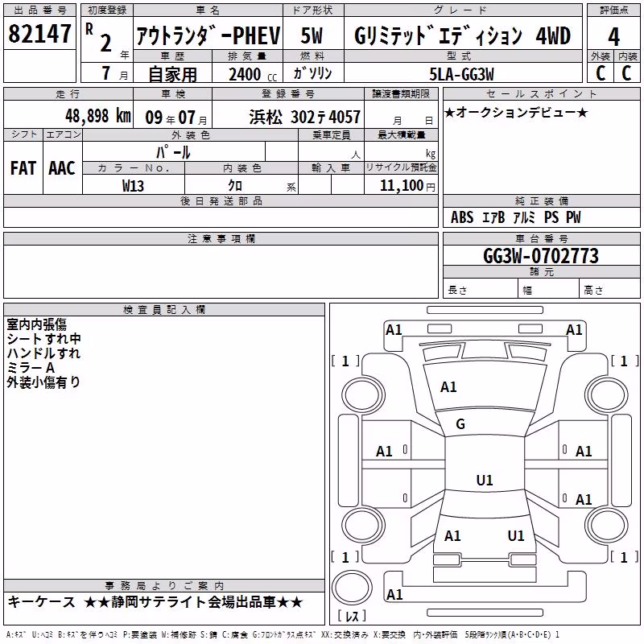Click the A1 mark on the hood
The image size is (644, 644).
pyautogui.click(x=448, y=387)
